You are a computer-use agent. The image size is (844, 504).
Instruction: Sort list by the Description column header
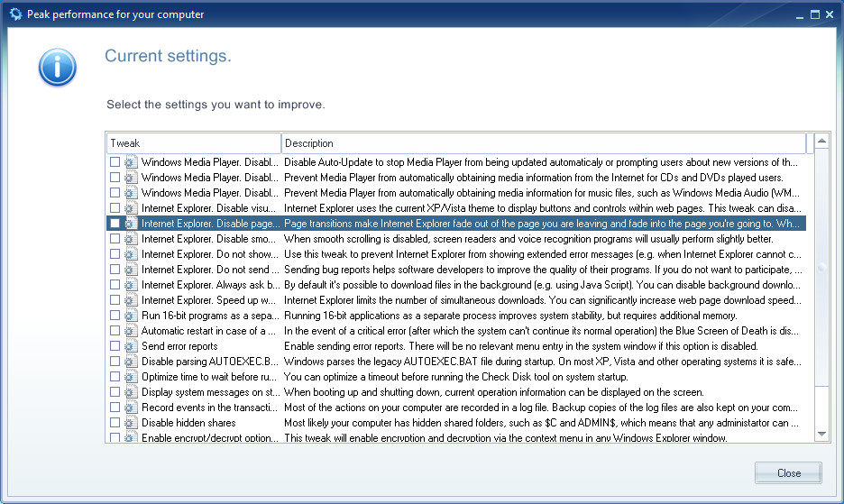(x=544, y=143)
